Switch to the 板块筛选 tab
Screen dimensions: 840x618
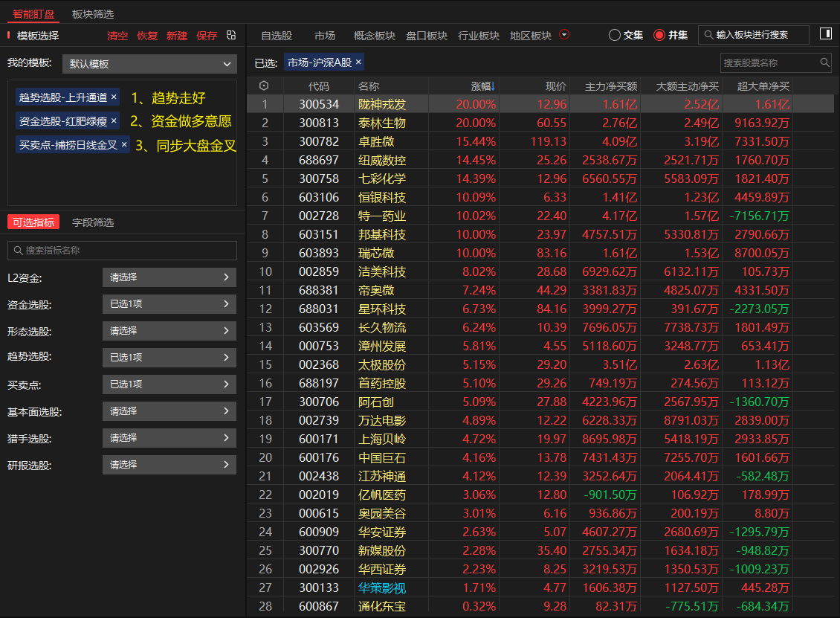pos(93,14)
